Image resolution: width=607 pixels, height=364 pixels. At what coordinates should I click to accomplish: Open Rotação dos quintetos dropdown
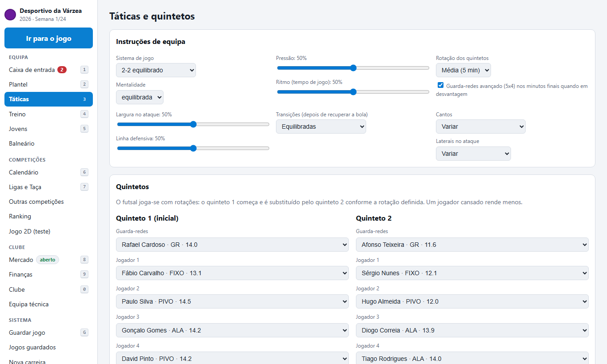[x=463, y=70]
